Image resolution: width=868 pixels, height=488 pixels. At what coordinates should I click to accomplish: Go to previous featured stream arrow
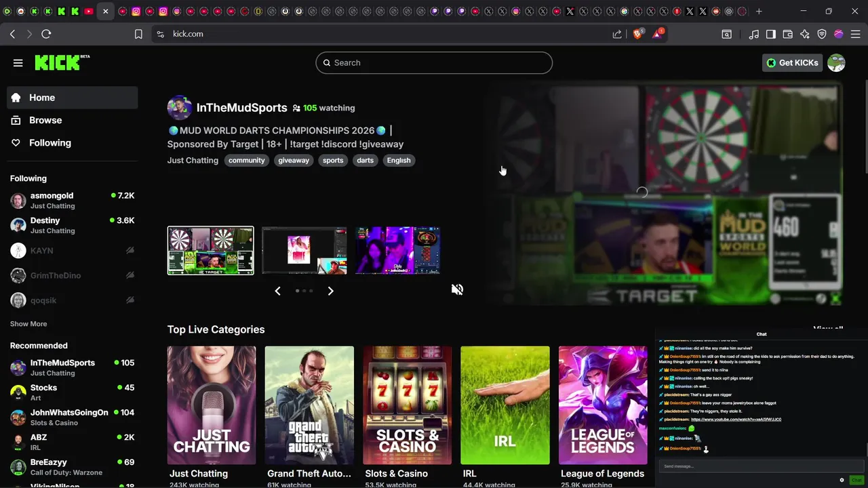[277, 291]
